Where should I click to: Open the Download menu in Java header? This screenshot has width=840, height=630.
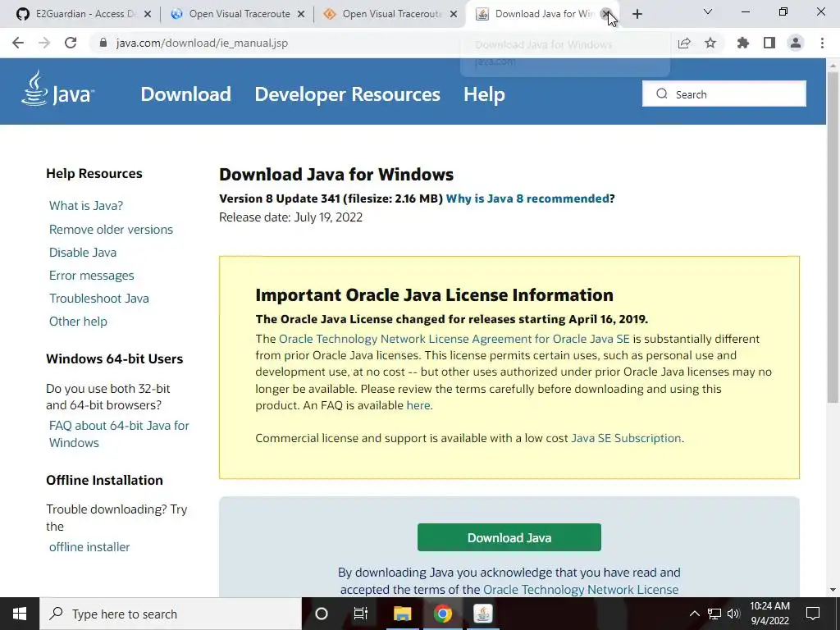186,94
